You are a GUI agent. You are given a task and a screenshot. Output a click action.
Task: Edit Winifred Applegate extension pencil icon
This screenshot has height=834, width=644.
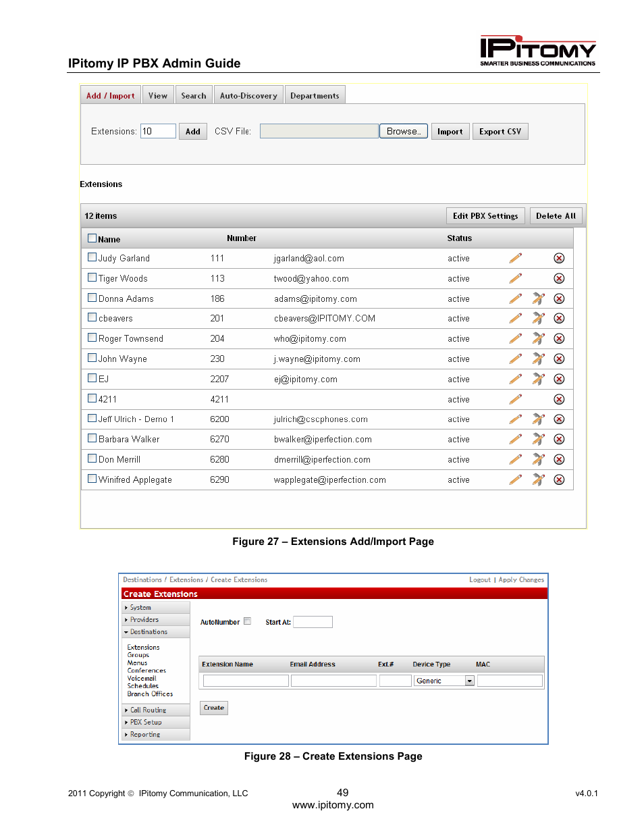click(516, 479)
